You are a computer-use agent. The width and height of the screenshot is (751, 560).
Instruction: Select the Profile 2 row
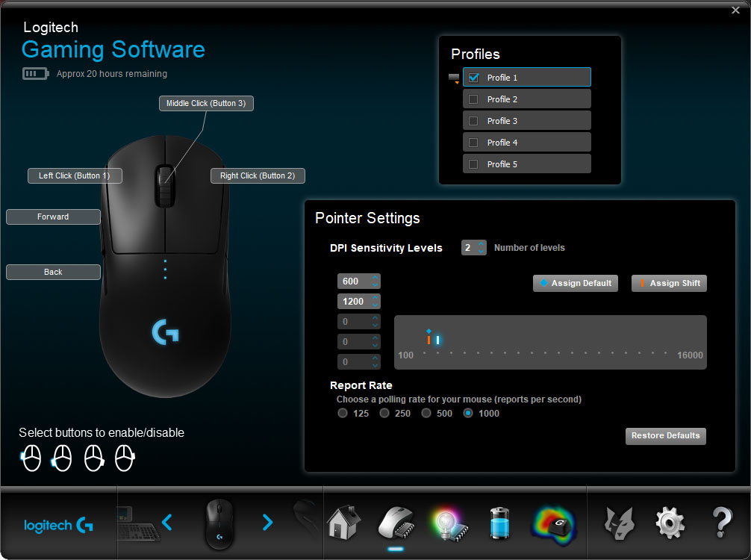tap(527, 99)
